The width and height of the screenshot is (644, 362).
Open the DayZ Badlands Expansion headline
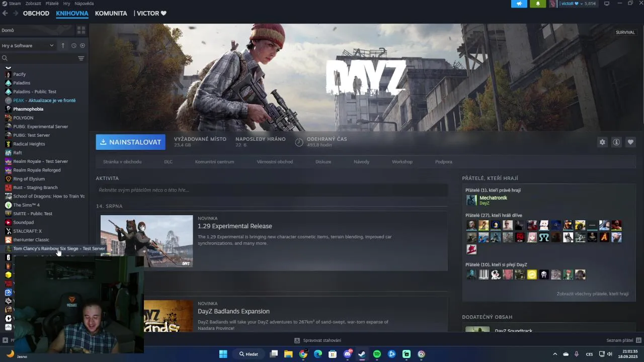(x=233, y=311)
